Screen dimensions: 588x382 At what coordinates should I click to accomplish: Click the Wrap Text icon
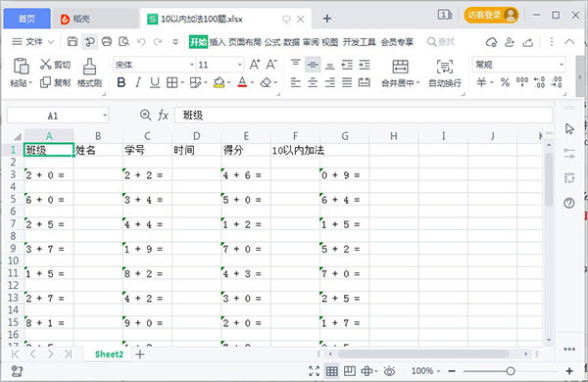[x=445, y=73]
